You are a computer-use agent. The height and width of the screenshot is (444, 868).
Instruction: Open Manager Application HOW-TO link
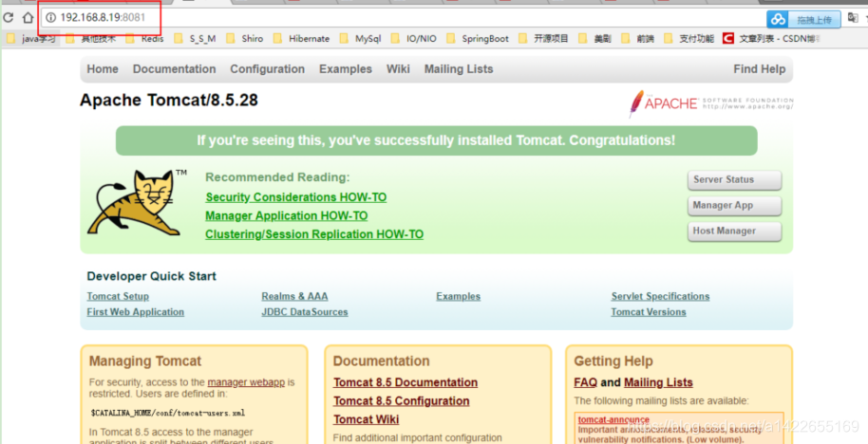286,215
